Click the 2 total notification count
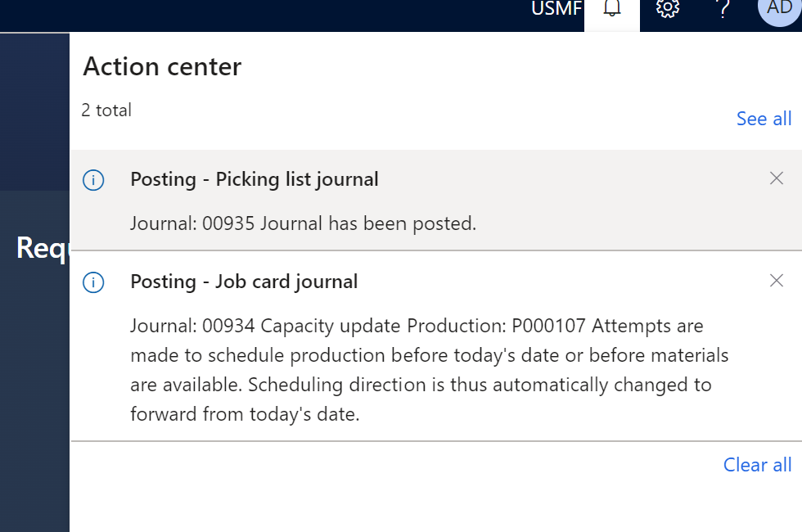 (x=106, y=110)
